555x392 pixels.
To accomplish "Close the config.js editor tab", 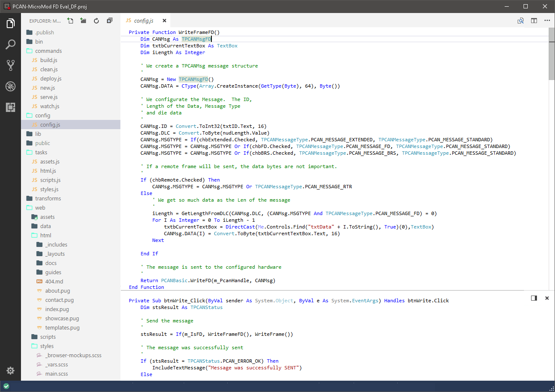I will 164,21.
